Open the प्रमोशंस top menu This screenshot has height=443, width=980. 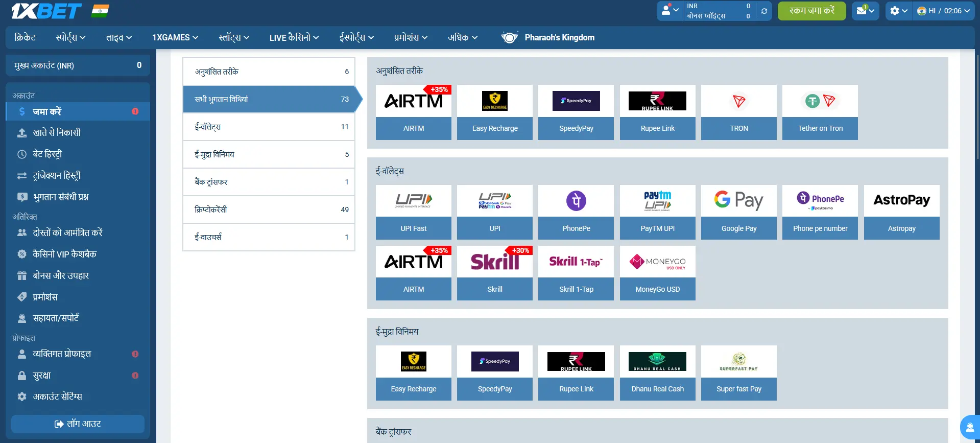tap(411, 37)
